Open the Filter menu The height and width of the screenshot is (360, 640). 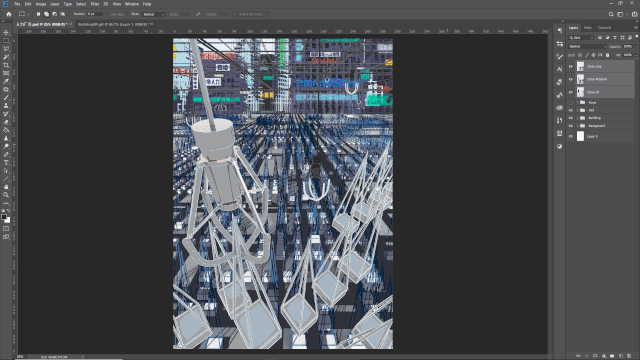(x=95, y=4)
